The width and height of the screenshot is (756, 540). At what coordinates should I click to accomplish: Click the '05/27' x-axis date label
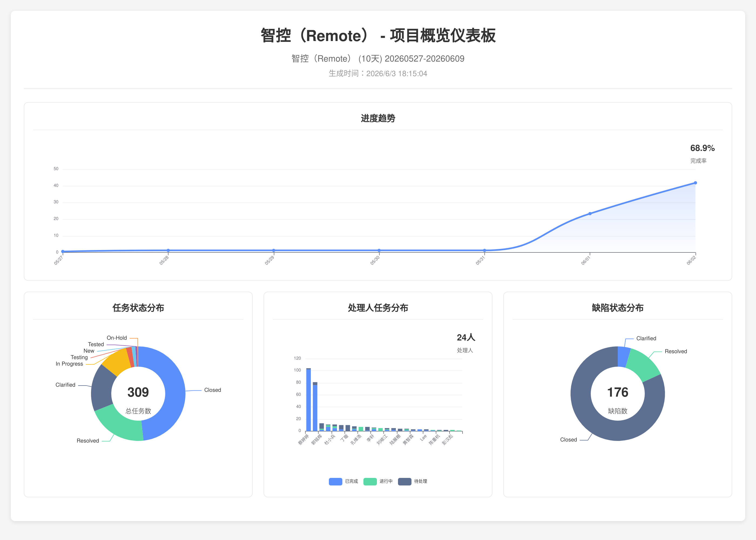point(58,260)
